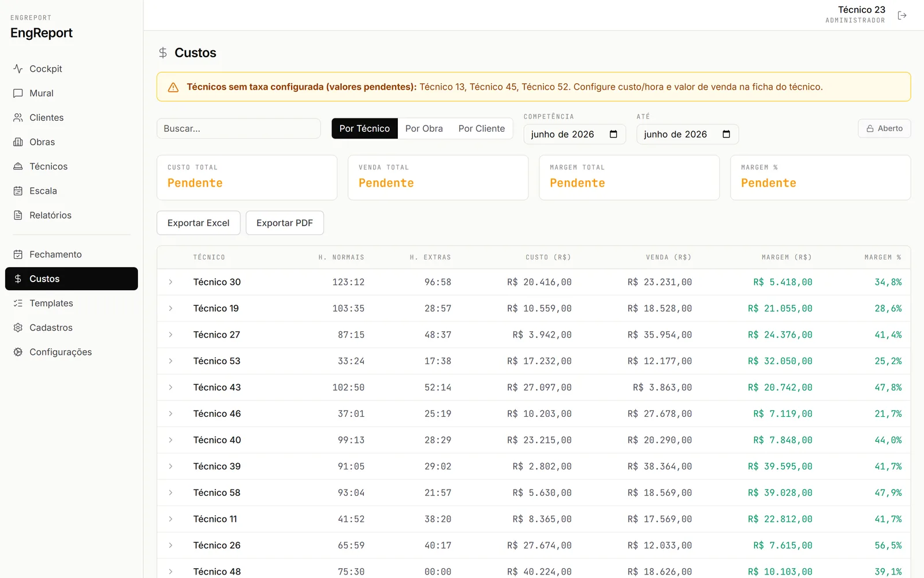Click the logout icon beside Técnico 23
This screenshot has height=578, width=924.
(902, 15)
